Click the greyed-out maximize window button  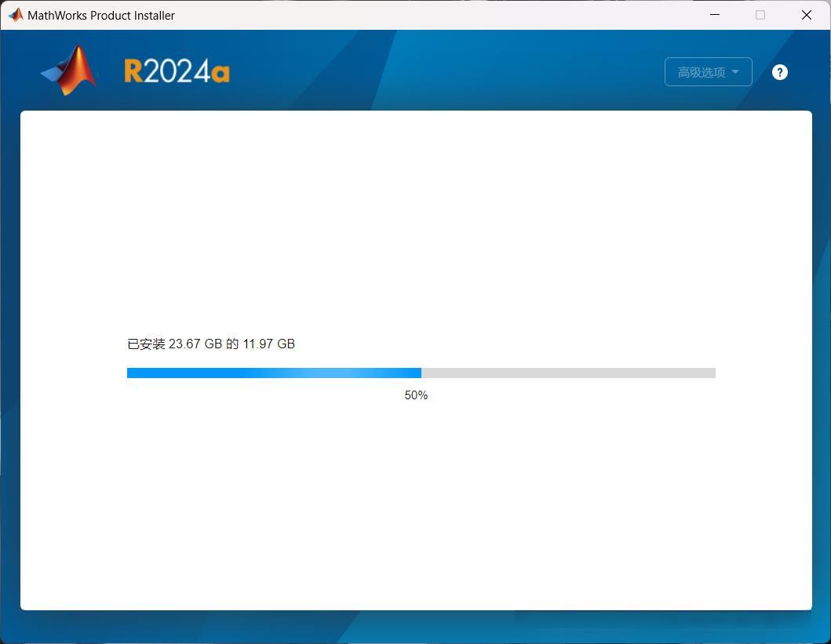(760, 15)
